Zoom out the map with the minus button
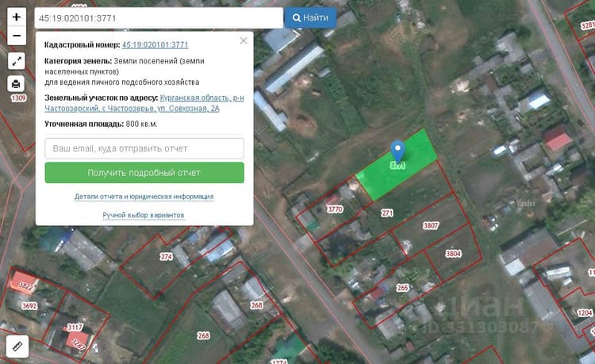Viewport: 595px width, 364px height. coord(17,36)
